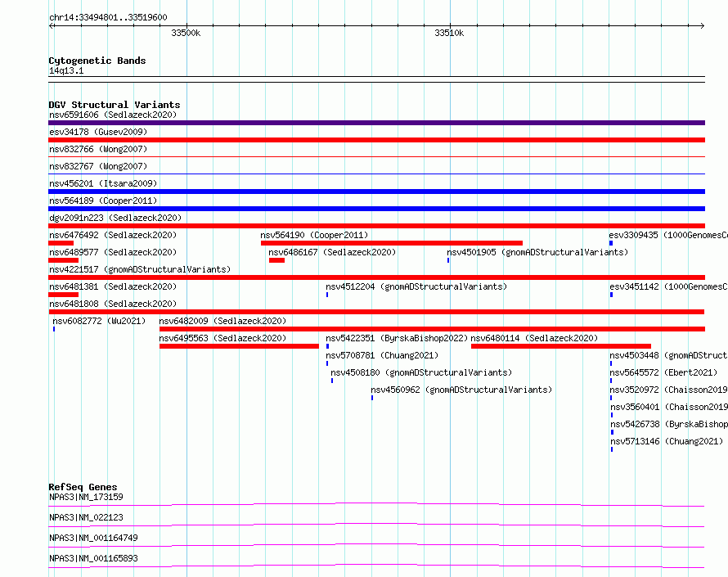Open the nsv3520972 Chaisson2019 label
Viewport: 728px width, 577px height.
coord(668,390)
